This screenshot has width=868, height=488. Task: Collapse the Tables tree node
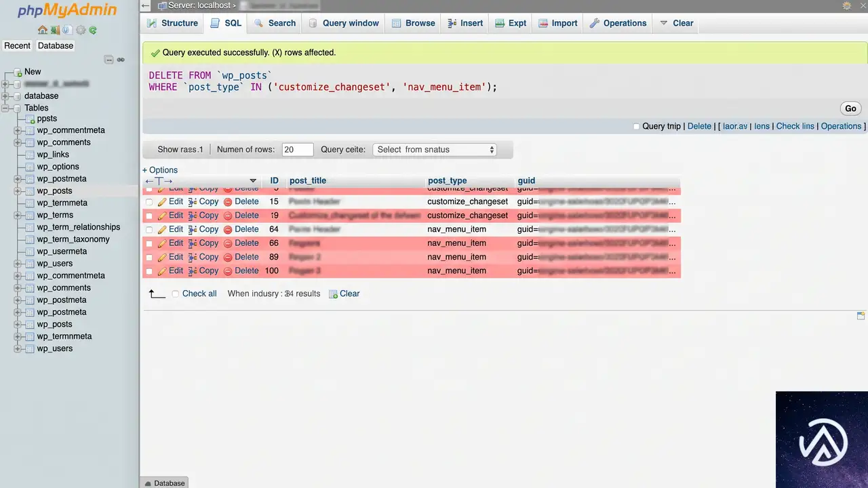click(6, 108)
